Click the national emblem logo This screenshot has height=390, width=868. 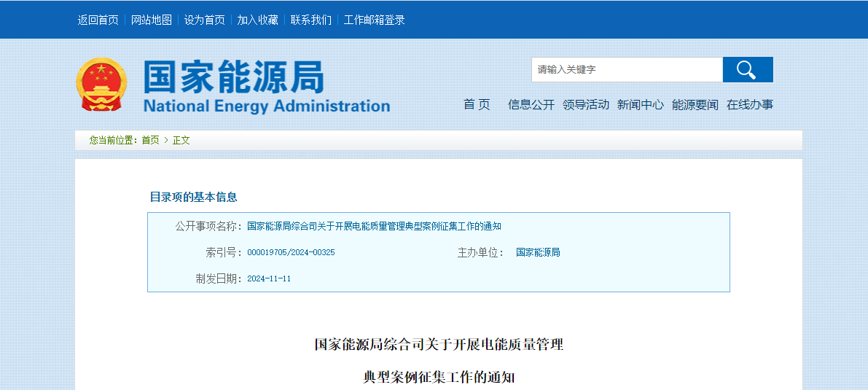[101, 85]
